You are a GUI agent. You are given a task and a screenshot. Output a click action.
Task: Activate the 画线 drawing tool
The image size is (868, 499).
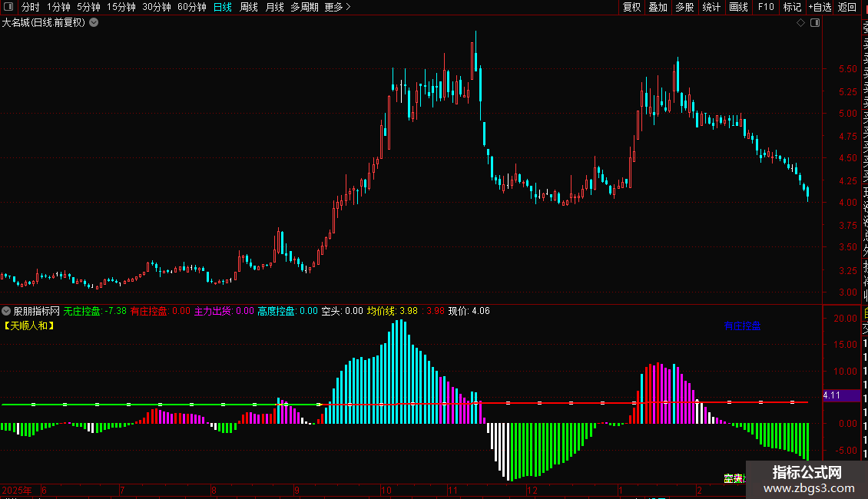click(738, 7)
